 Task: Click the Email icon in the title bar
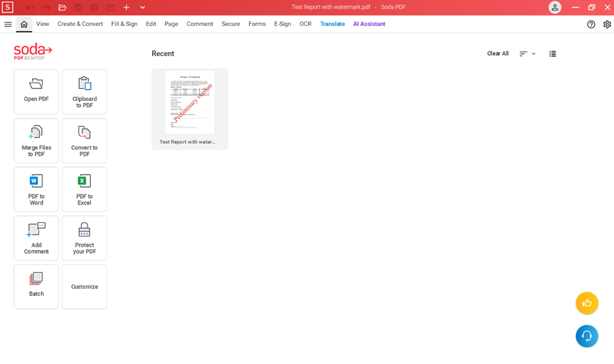[110, 7]
